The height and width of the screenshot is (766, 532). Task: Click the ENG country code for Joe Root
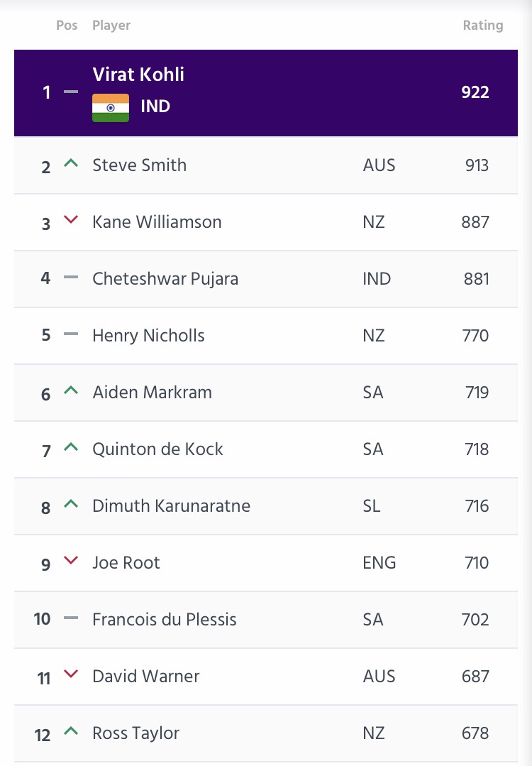(379, 562)
